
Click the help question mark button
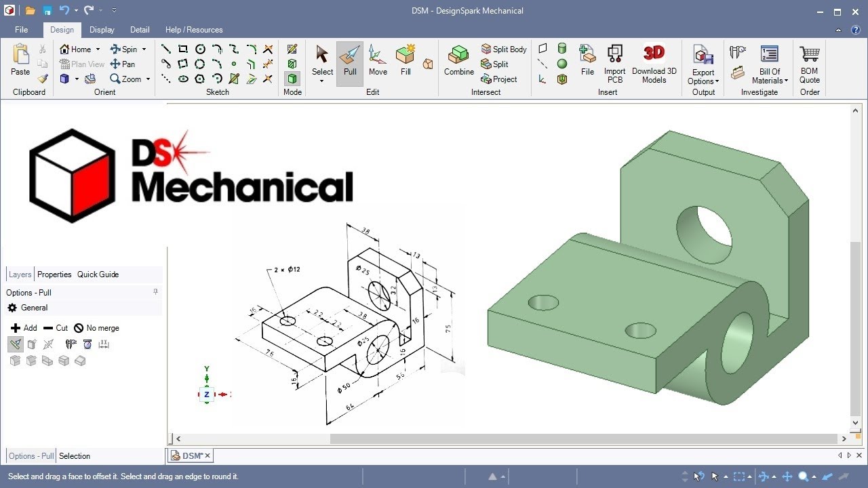click(856, 30)
